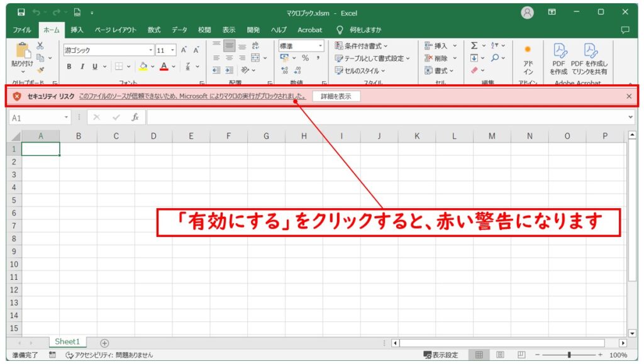Click the Name Box showing A1
This screenshot has height=364, width=644.
pos(39,117)
